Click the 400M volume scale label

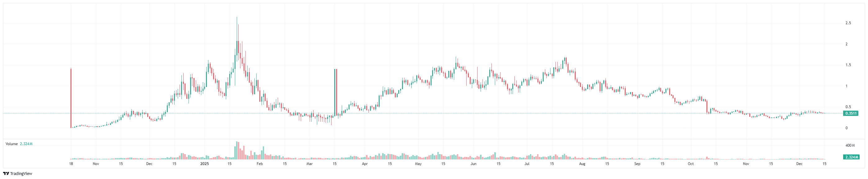click(850, 146)
